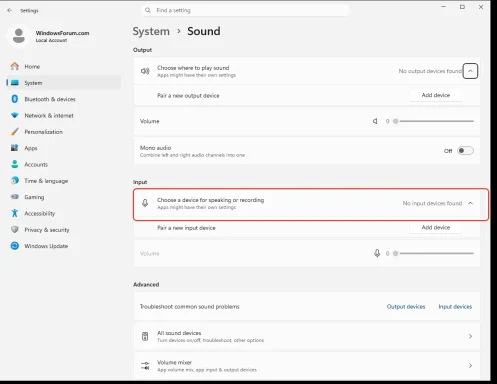The height and width of the screenshot is (384, 497).
Task: Add device for new input device
Action: point(436,227)
